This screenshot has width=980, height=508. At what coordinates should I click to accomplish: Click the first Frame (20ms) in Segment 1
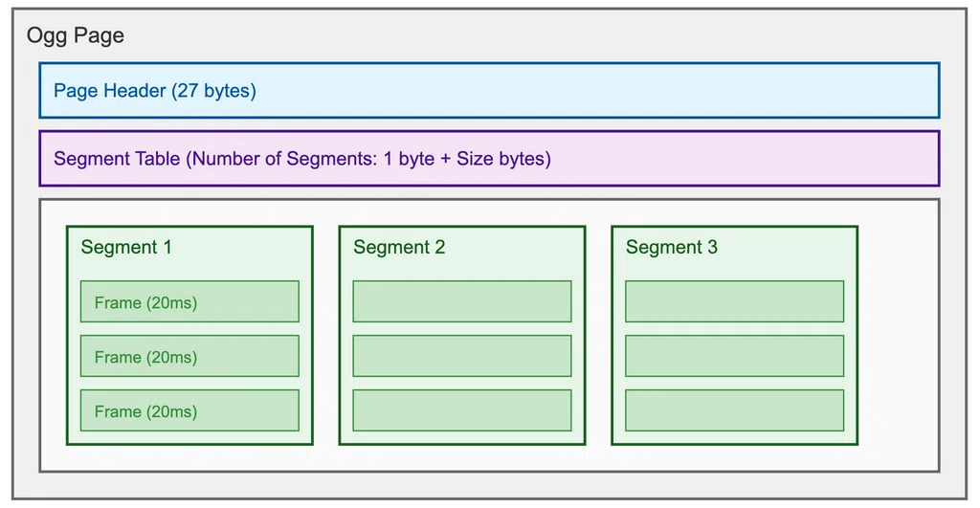pos(189,302)
